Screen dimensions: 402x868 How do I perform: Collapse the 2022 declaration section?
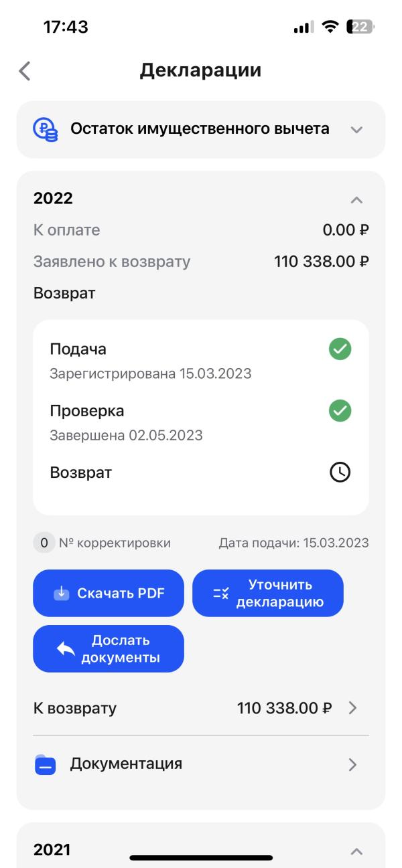click(356, 199)
